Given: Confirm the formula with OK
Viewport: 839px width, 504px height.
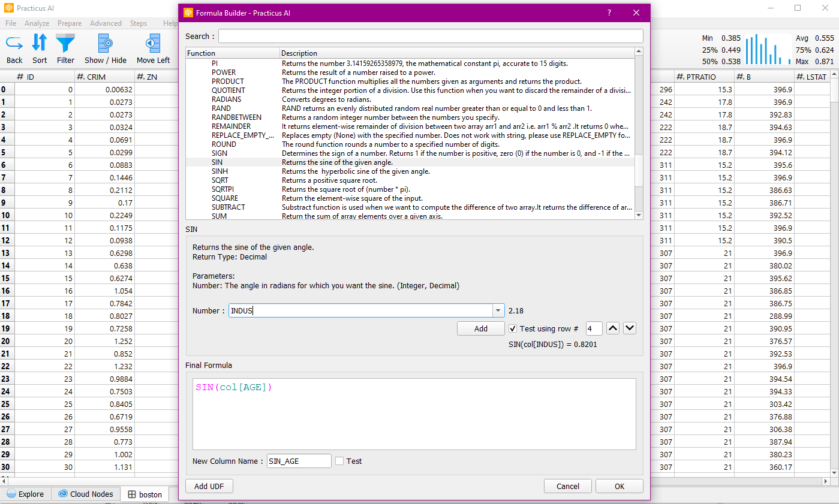Looking at the screenshot, I should point(620,486).
